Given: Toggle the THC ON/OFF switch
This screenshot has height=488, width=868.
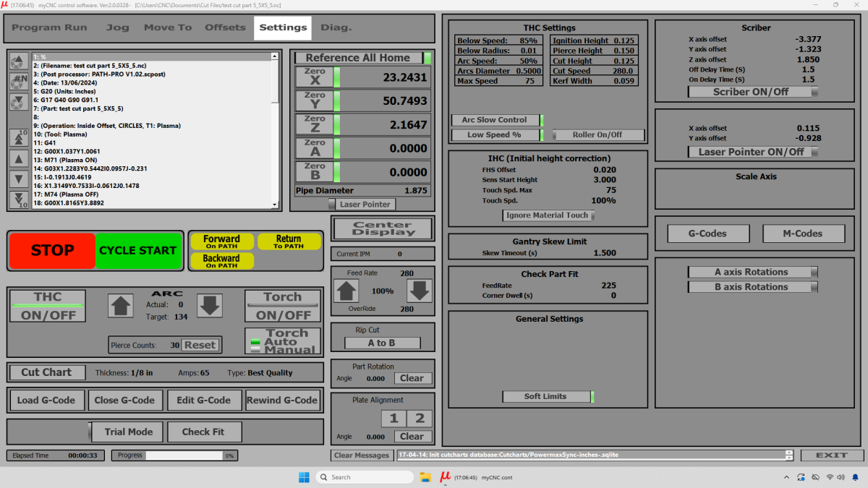Looking at the screenshot, I should coord(48,306).
